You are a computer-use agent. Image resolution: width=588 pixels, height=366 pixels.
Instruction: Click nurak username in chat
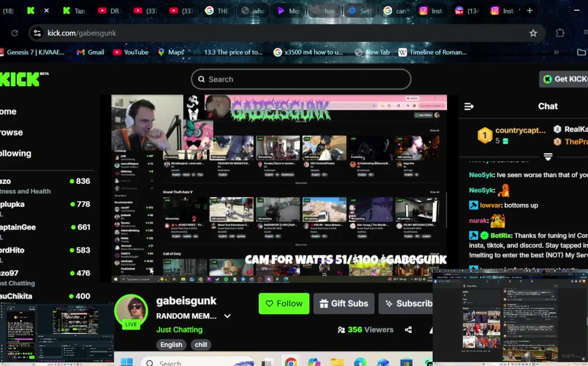pos(479,221)
